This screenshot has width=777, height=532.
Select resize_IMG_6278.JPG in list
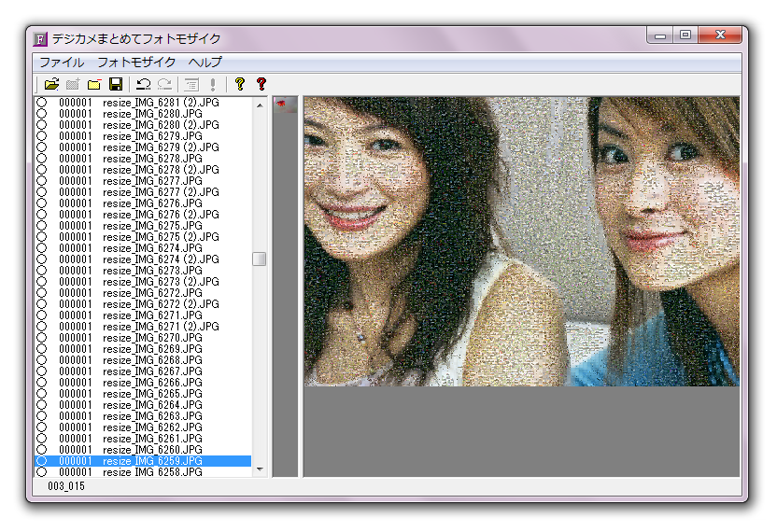click(x=143, y=159)
